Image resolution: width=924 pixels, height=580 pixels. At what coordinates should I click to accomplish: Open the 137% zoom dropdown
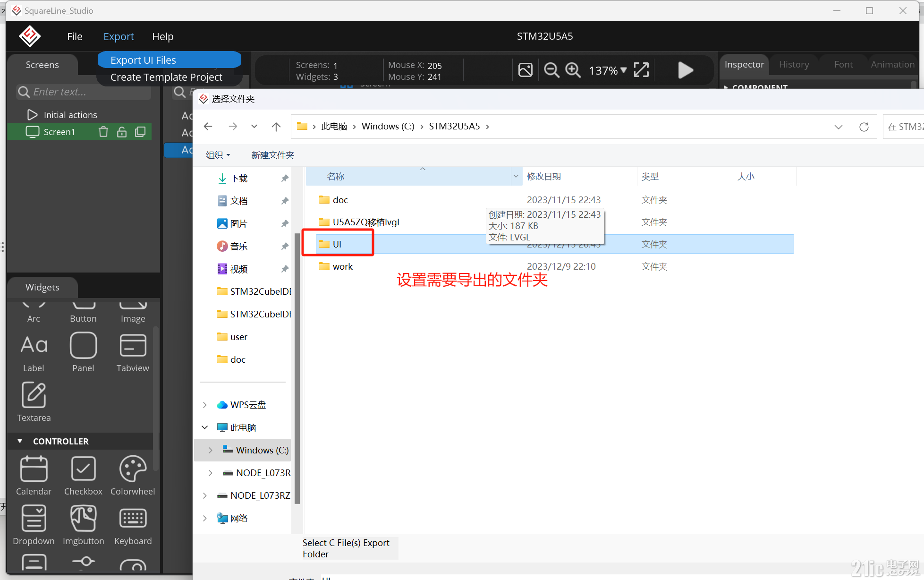(608, 70)
